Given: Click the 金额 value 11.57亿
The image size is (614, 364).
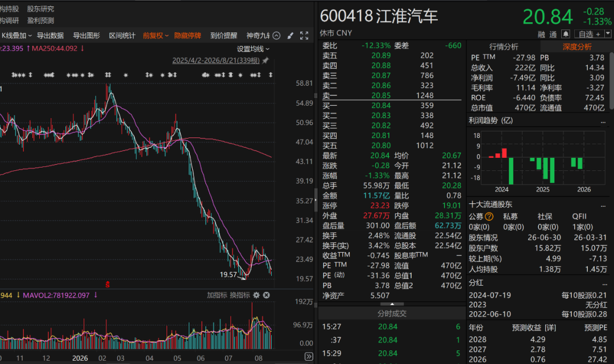Looking at the screenshot, I should click(x=376, y=195).
